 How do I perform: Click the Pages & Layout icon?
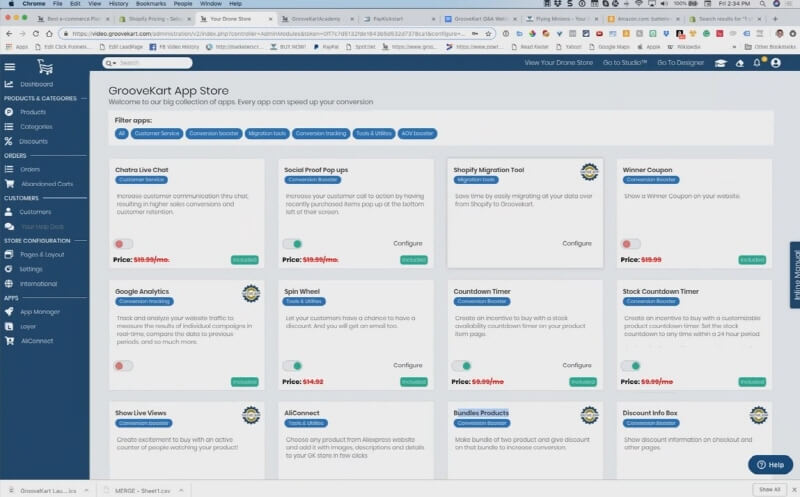coord(9,254)
